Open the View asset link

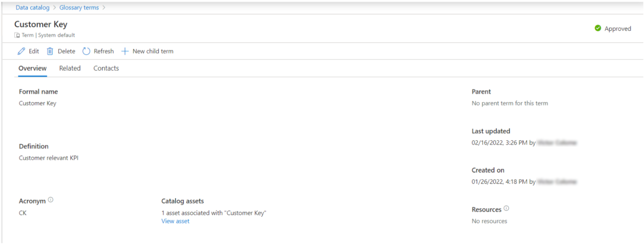[x=175, y=221]
